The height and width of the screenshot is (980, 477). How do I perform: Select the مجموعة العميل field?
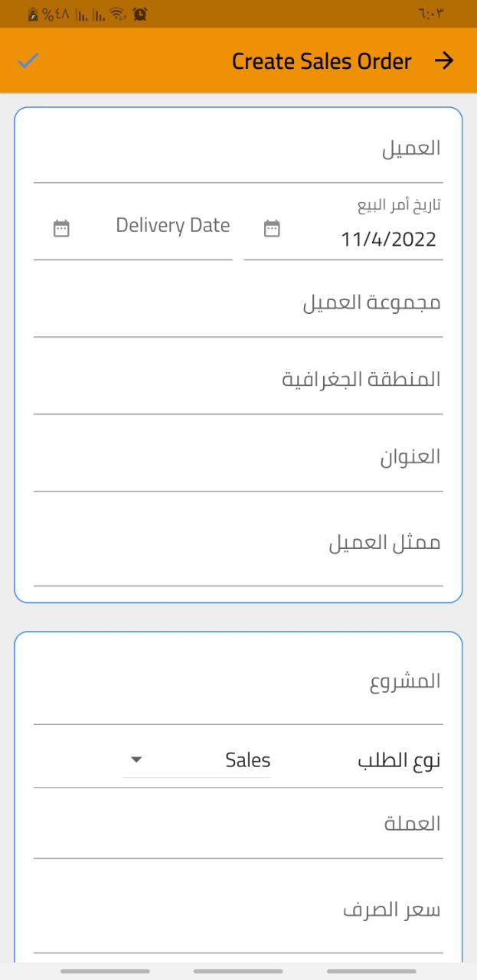click(238, 304)
